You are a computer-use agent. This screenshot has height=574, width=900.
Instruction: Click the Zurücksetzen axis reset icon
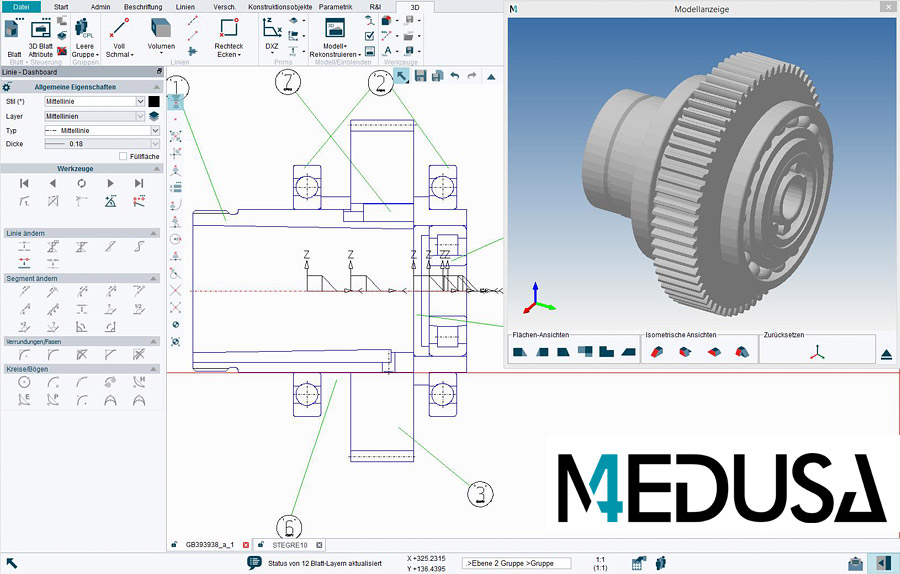(x=817, y=352)
